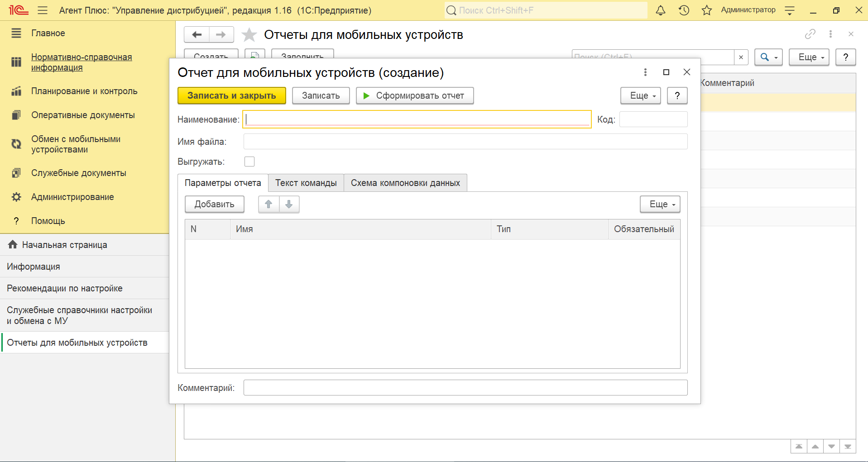Switch to the Текст команды tab
The image size is (868, 462).
point(306,183)
